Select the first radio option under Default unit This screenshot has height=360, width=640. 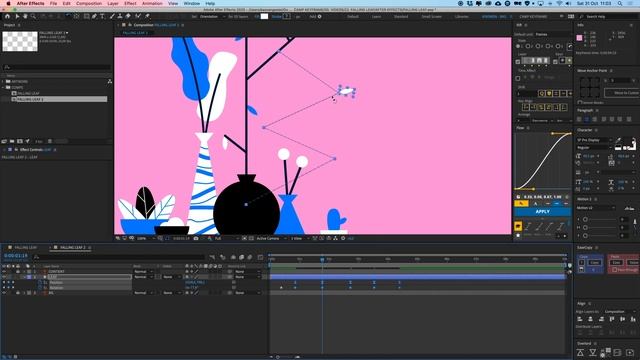click(x=518, y=46)
